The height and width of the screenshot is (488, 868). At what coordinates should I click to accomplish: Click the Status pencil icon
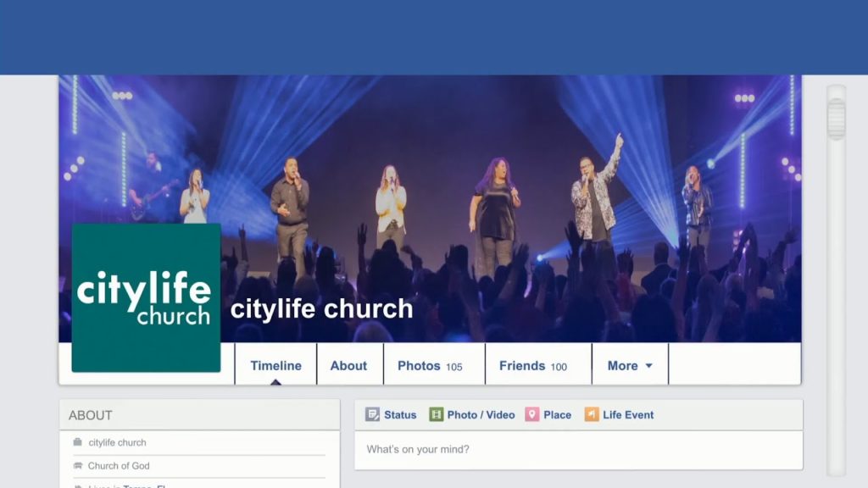pyautogui.click(x=373, y=414)
